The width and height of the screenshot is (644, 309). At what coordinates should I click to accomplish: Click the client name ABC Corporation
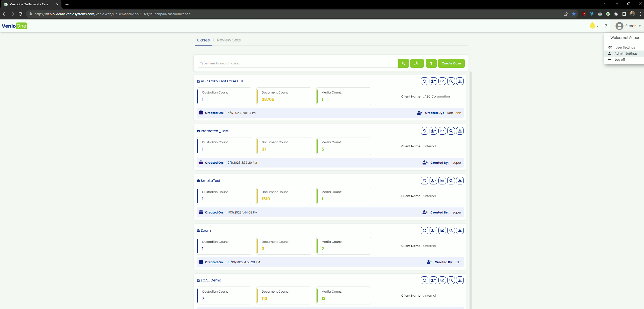pyautogui.click(x=437, y=97)
